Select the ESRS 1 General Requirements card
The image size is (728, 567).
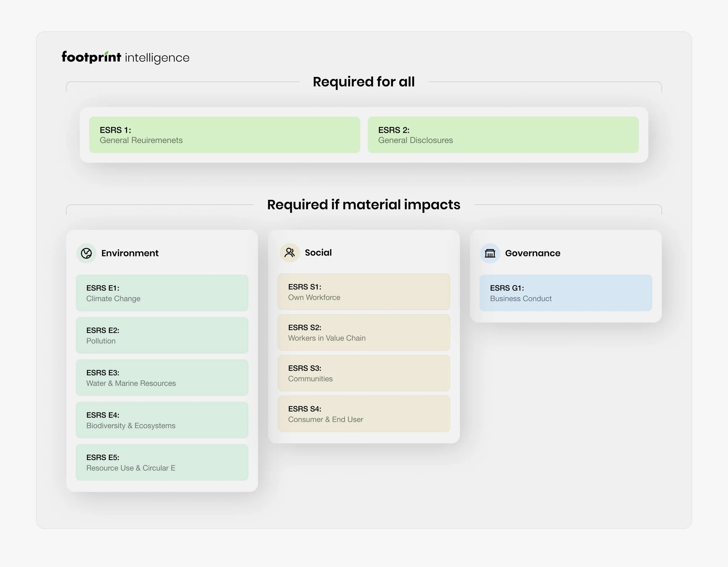point(224,135)
